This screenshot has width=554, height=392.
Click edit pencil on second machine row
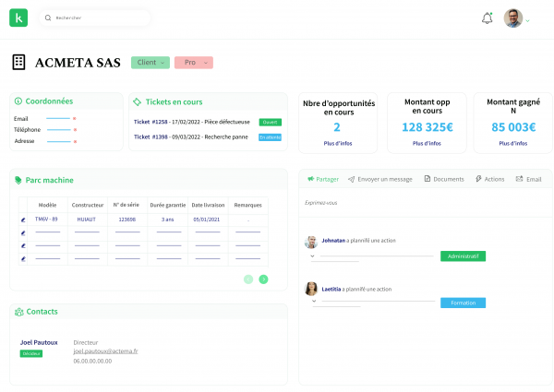(23, 232)
